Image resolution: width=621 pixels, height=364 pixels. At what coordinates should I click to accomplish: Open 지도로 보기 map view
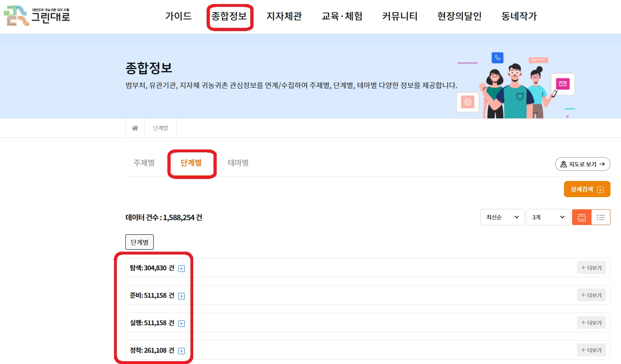tap(583, 164)
